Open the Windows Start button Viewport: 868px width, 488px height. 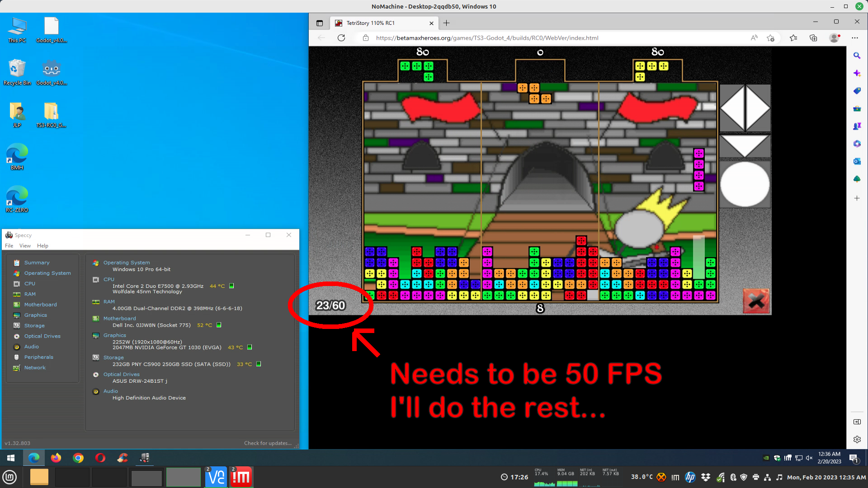(x=11, y=458)
